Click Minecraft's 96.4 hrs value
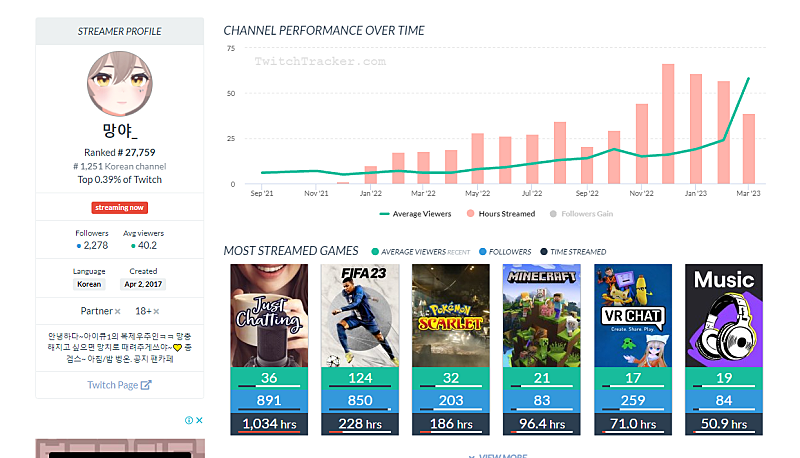This screenshot has width=800, height=458. 541,424
